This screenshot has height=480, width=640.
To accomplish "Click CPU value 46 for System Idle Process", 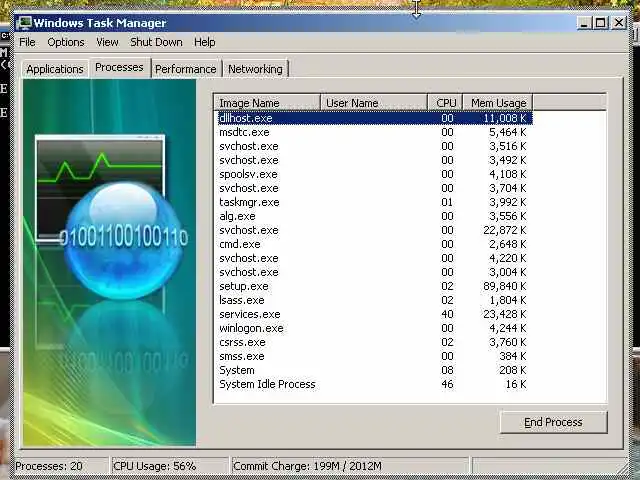I will click(x=447, y=384).
